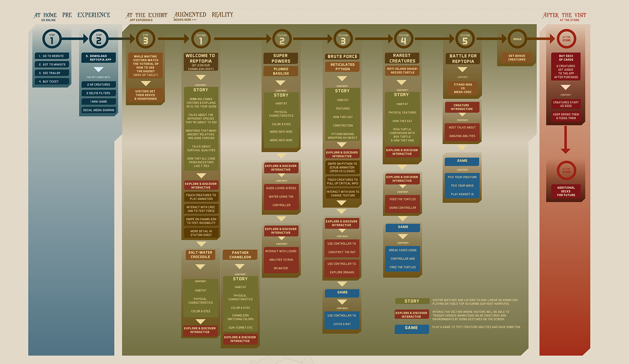Click the Additional Decks For Future box
The height and width of the screenshot is (364, 629).
tap(566, 191)
